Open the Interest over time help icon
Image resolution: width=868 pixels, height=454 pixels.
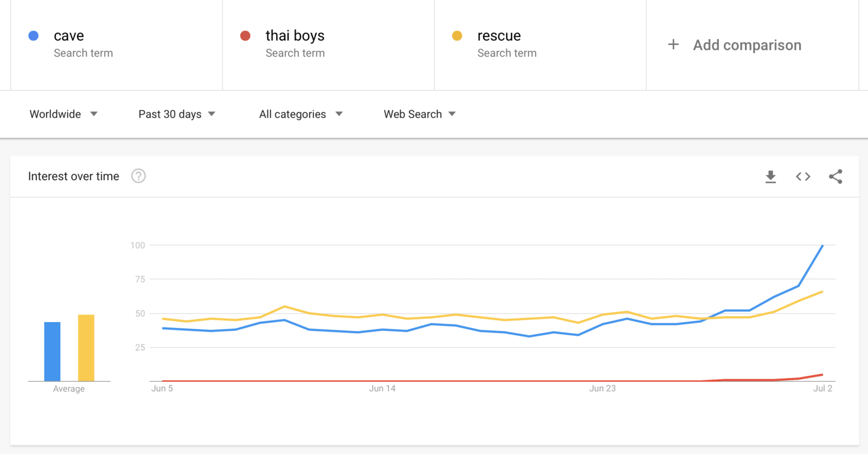138,176
